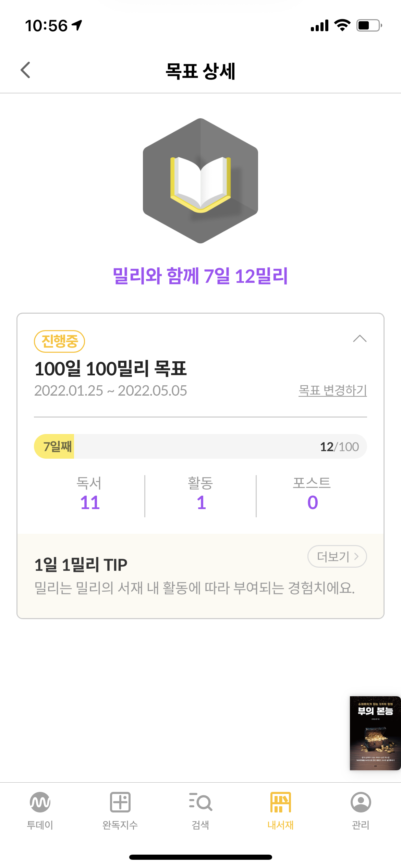Open the 완독지수 tab icon
Screen dimensions: 401x868
(120, 802)
